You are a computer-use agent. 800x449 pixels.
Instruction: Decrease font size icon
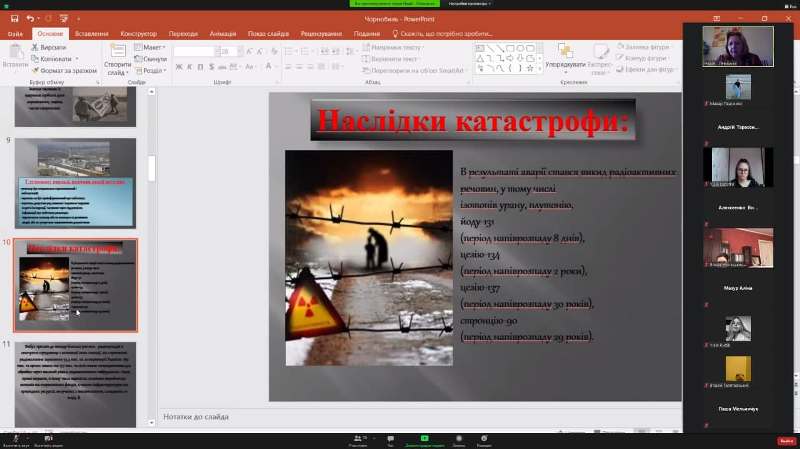pos(261,52)
